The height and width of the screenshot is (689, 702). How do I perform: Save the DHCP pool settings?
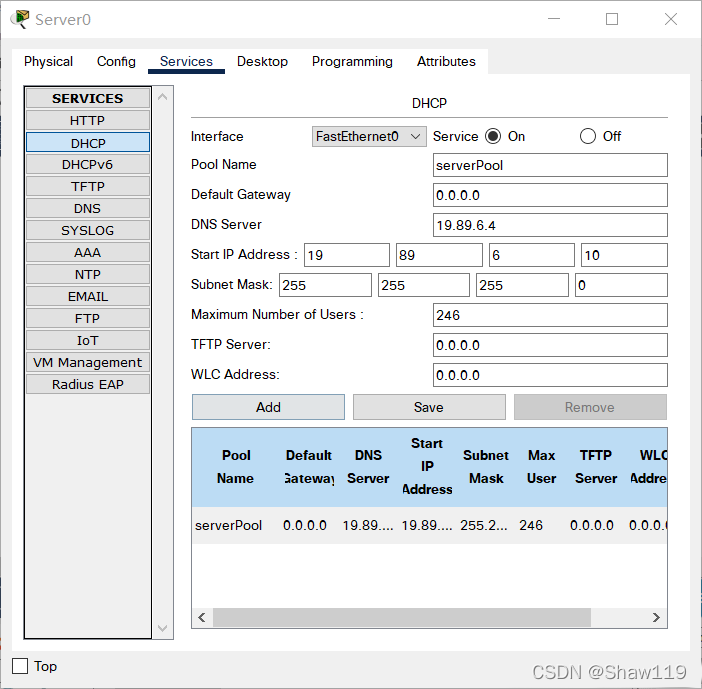429,407
